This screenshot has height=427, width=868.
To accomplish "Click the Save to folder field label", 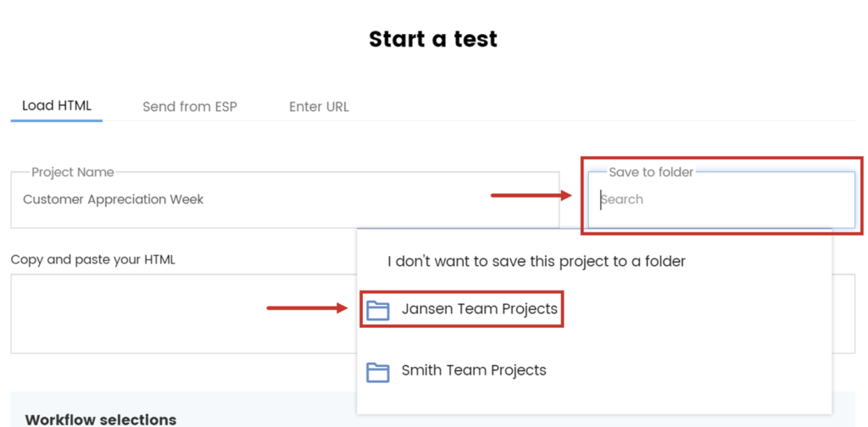I will pos(651,172).
